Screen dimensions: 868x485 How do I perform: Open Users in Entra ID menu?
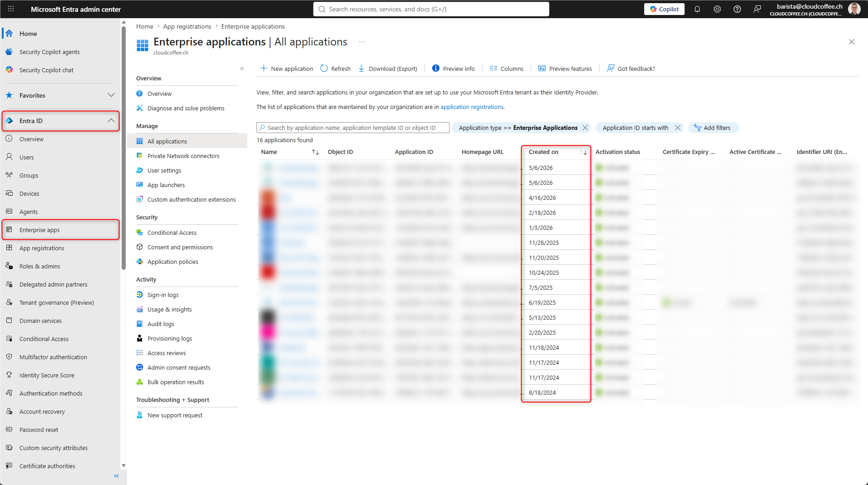point(26,157)
